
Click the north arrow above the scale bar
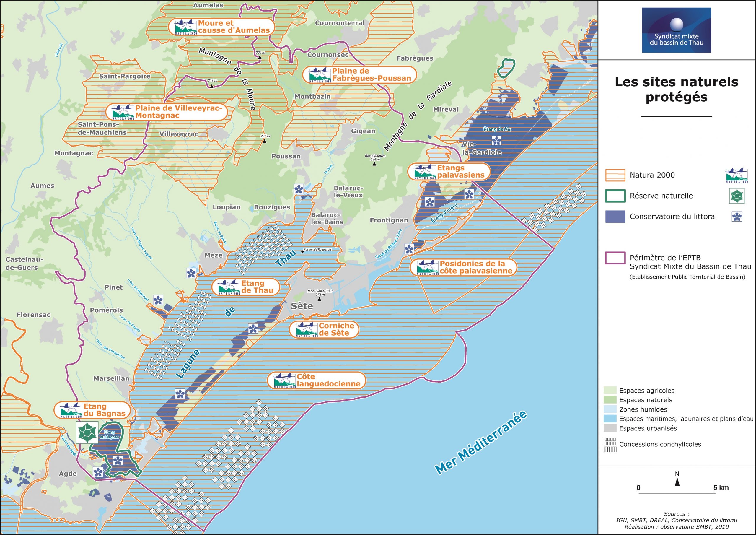click(x=677, y=482)
